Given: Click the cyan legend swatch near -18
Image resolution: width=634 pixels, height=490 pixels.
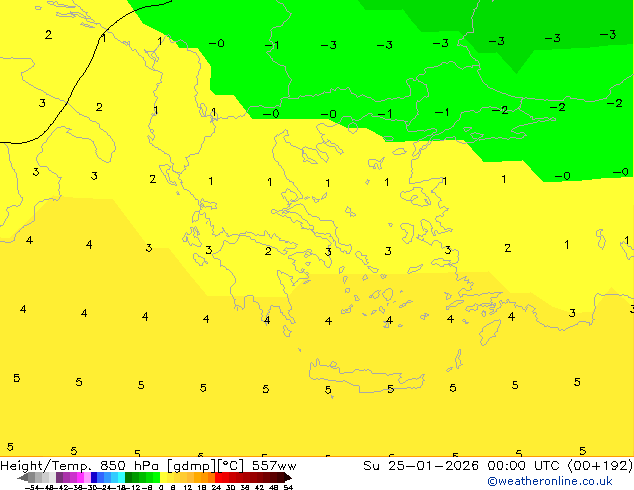Looking at the screenshot, I should pos(121,477).
